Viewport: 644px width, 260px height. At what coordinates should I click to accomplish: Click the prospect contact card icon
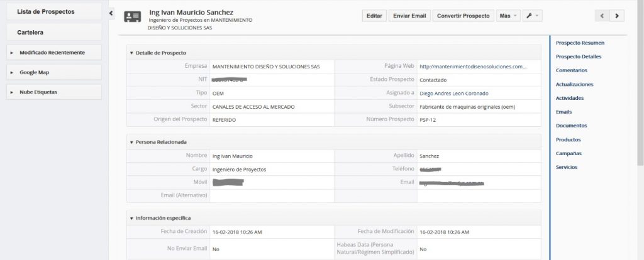132,16
